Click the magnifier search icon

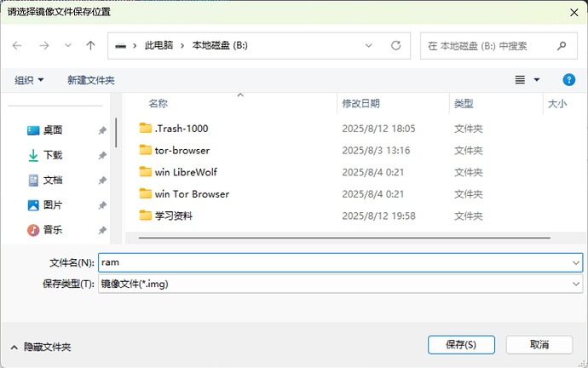(x=562, y=46)
